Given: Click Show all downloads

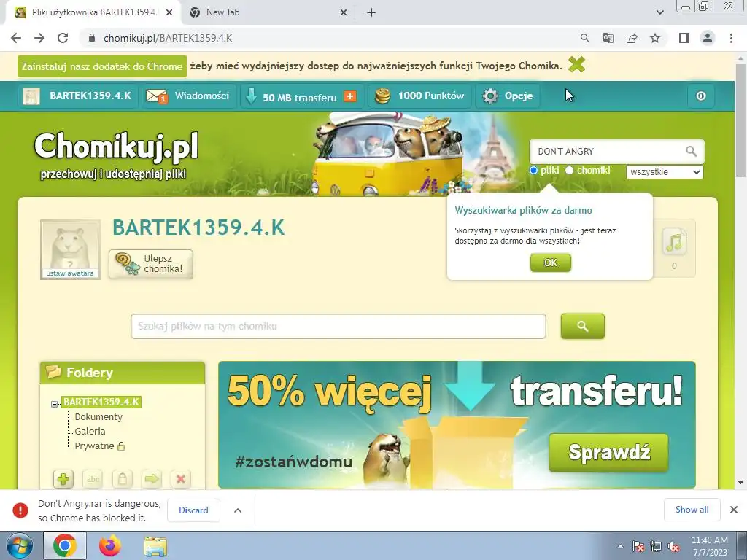Looking at the screenshot, I should click(692, 510).
